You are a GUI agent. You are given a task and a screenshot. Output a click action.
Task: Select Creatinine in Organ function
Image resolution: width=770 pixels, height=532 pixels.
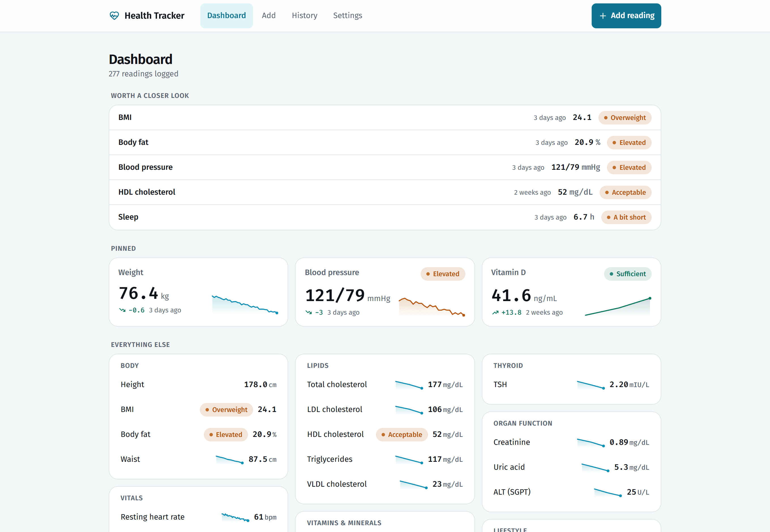pos(571,442)
